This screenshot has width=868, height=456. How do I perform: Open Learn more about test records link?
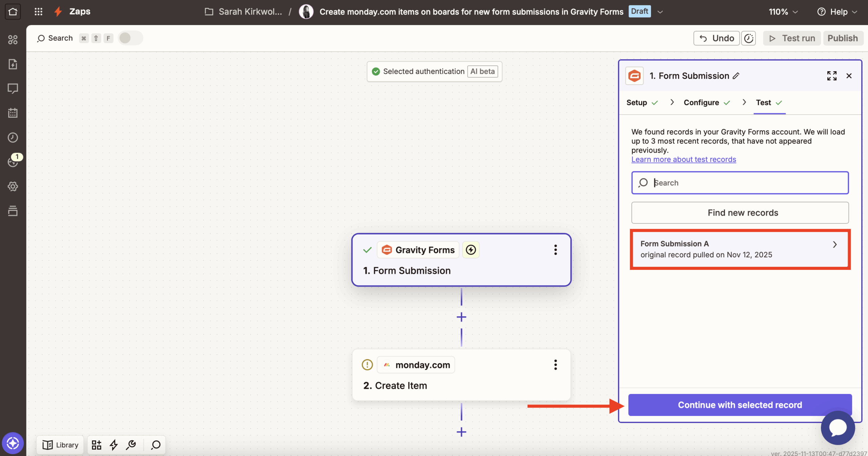pyautogui.click(x=684, y=159)
